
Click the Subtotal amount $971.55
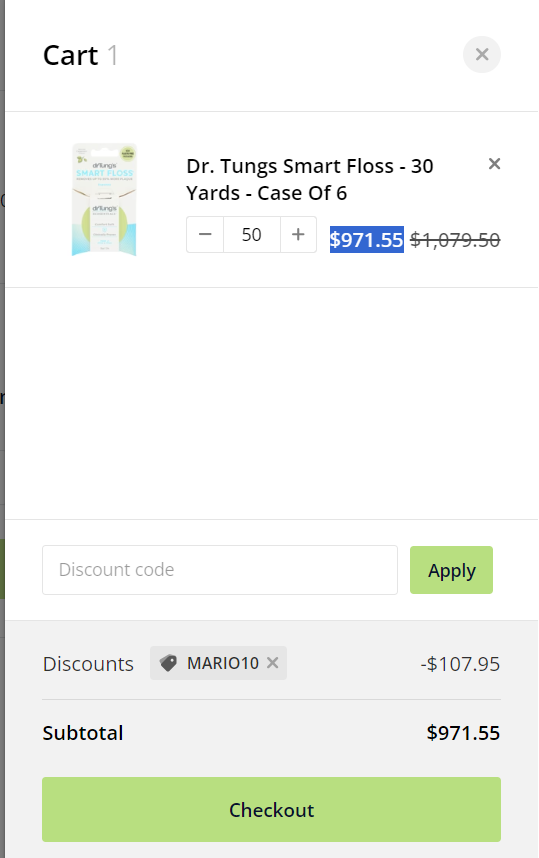pyautogui.click(x=463, y=733)
